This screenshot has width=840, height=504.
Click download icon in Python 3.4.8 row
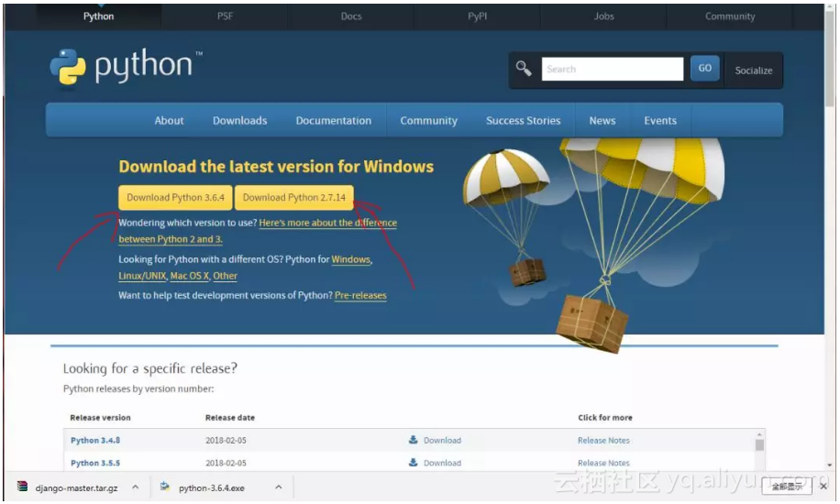click(413, 440)
